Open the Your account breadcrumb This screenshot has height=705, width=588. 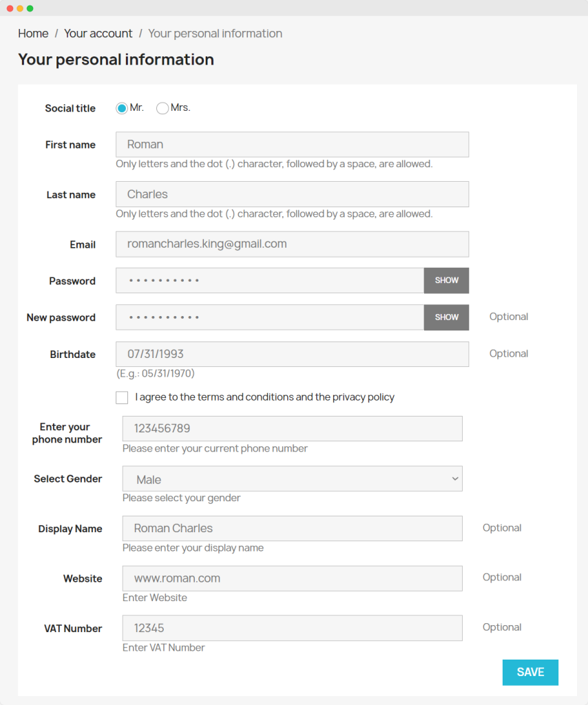tap(98, 34)
